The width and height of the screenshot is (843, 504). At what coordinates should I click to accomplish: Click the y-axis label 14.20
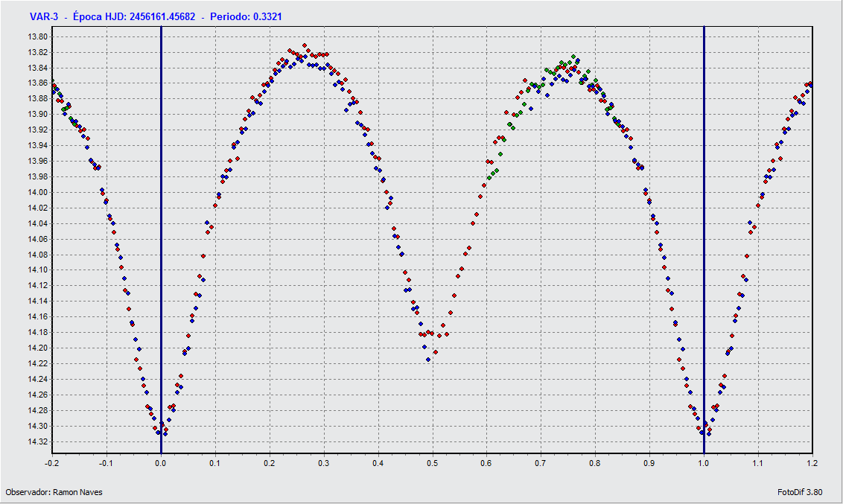[38, 348]
